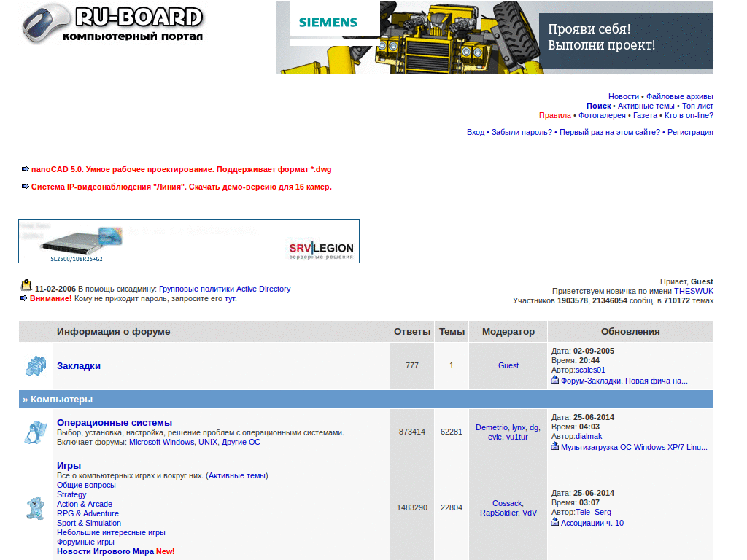Viewport: 747px width, 560px height.
Task: Click the teddy bear icon for the Игры forum
Action: pyautogui.click(x=35, y=508)
